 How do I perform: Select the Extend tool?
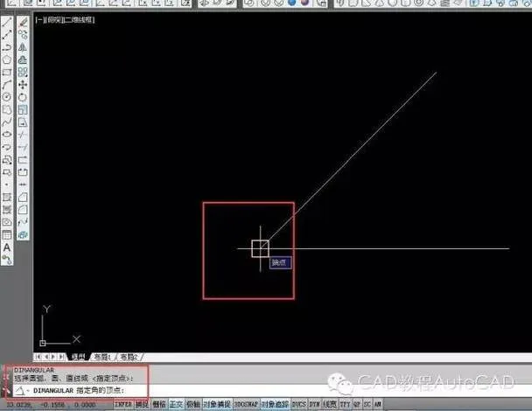pyautogui.click(x=23, y=147)
